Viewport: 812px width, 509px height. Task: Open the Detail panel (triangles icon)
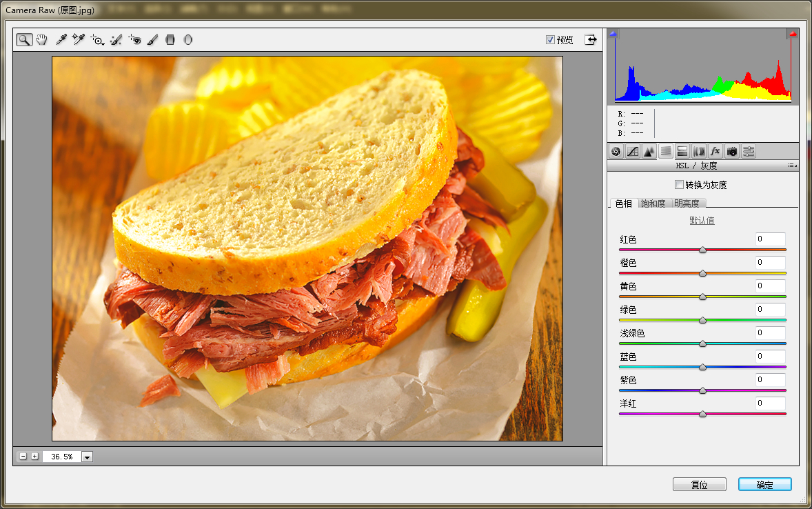[x=649, y=151]
